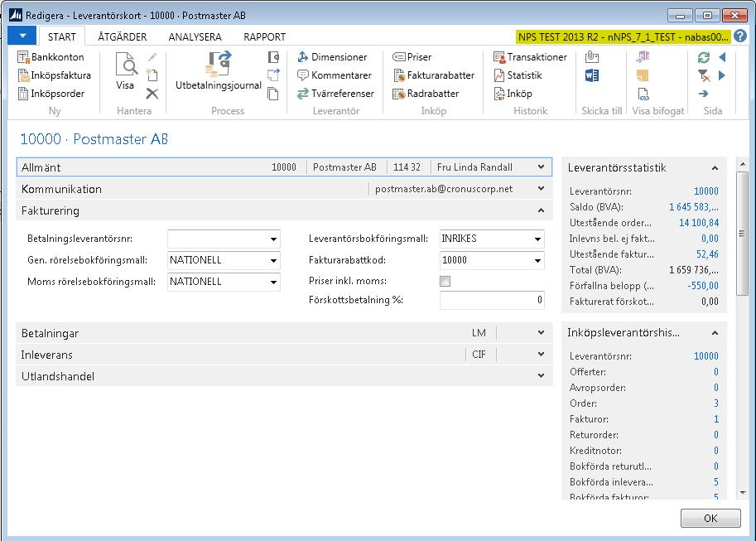Click the delete X icon in Hantera
This screenshot has height=541, width=756.
(x=152, y=94)
